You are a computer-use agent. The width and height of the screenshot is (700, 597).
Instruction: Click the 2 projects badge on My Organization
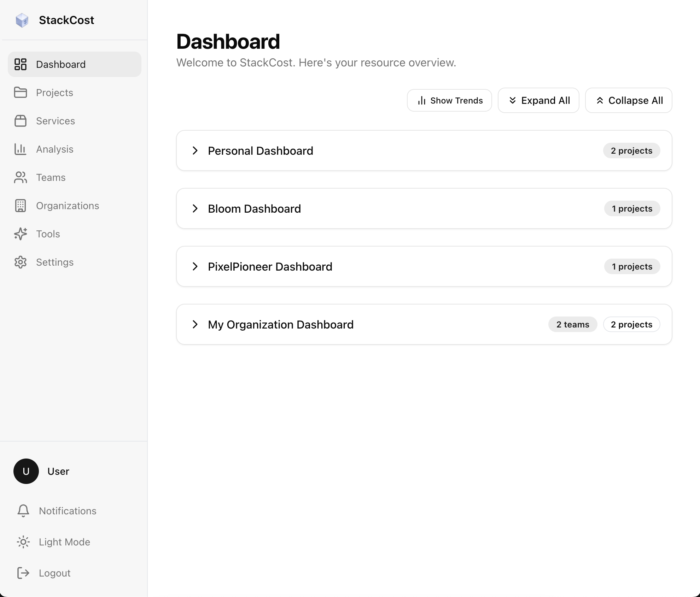pyautogui.click(x=631, y=324)
